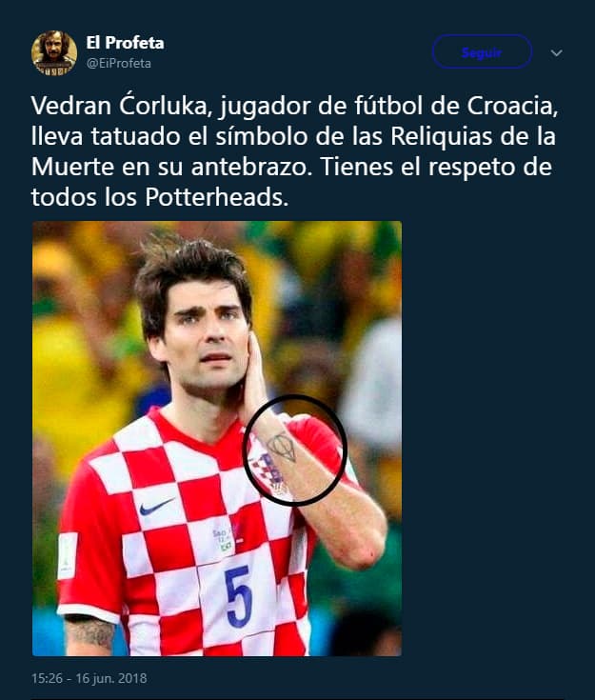Click the Nike swoosh logo on jersey
Viewport: 595px width, 700px height.
[x=156, y=507]
